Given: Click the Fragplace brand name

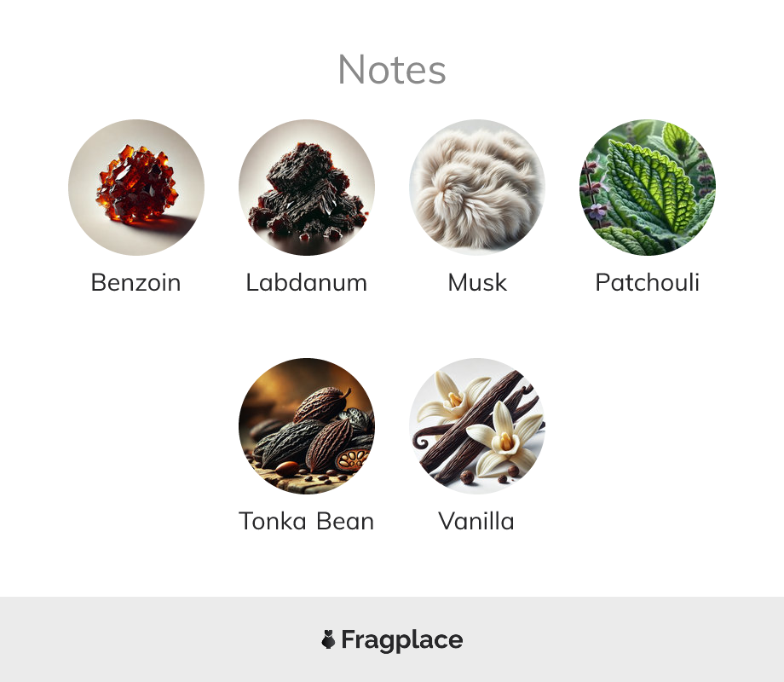Looking at the screenshot, I should [402, 640].
